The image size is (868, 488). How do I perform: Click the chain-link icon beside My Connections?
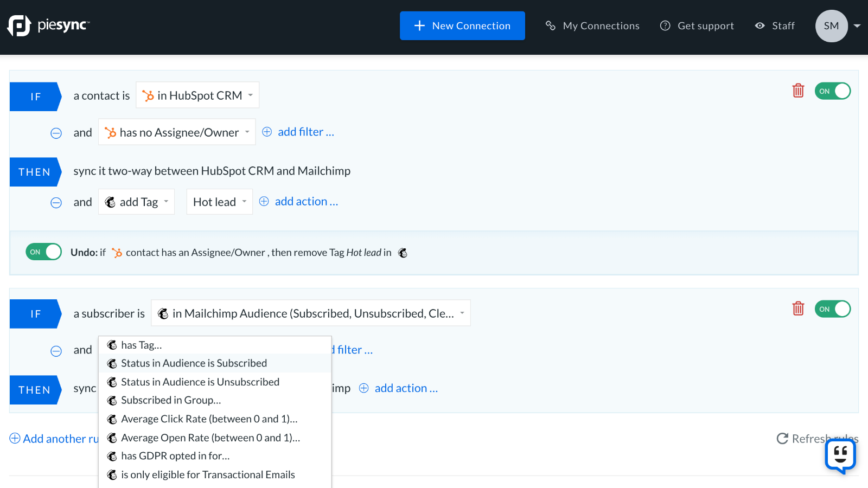pyautogui.click(x=551, y=25)
